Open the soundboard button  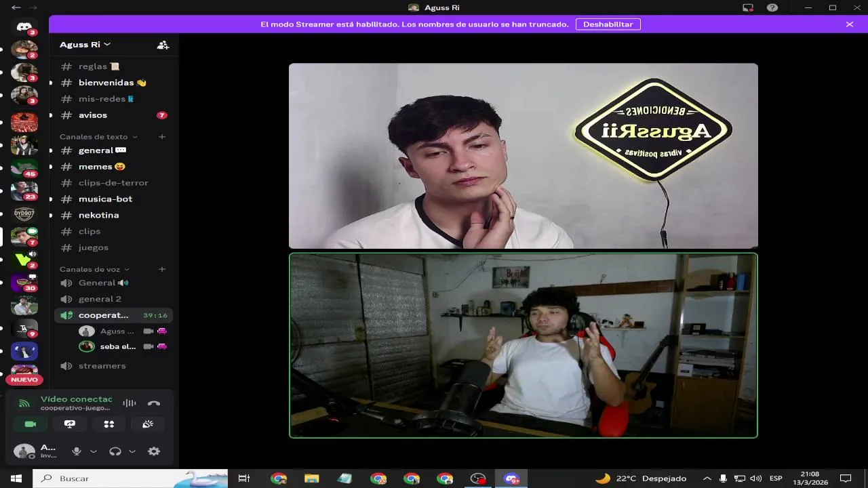click(148, 424)
